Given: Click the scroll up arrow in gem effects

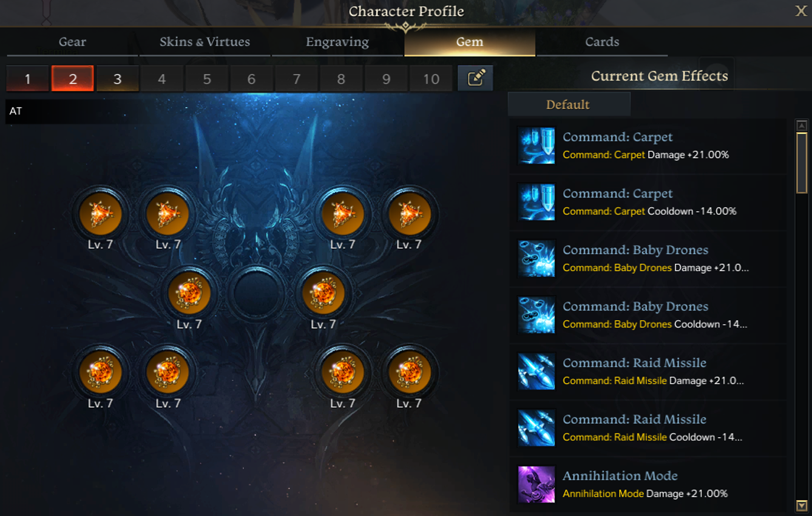Looking at the screenshot, I should (802, 126).
